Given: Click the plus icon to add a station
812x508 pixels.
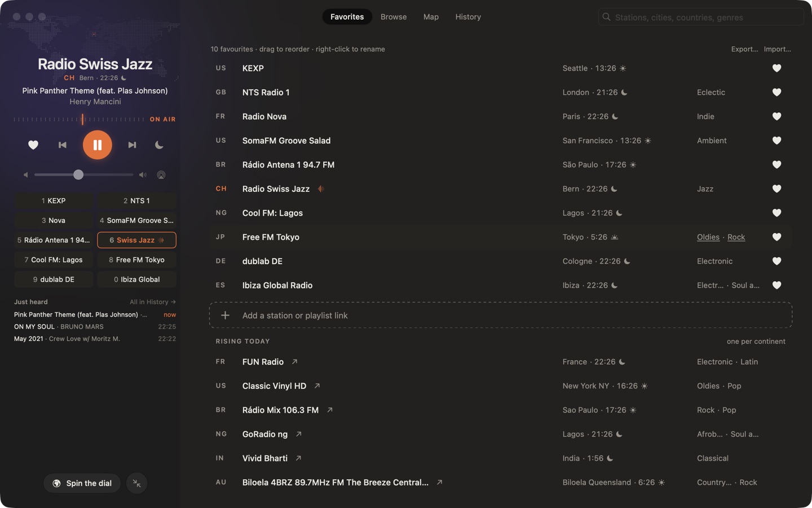Looking at the screenshot, I should [225, 316].
